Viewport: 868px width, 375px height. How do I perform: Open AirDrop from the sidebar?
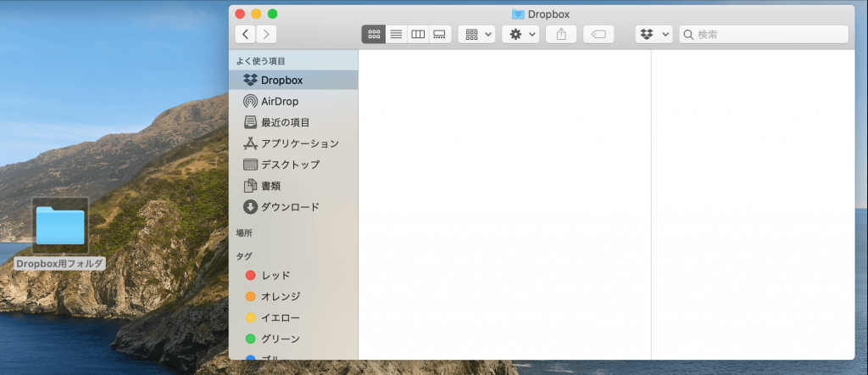click(293, 101)
